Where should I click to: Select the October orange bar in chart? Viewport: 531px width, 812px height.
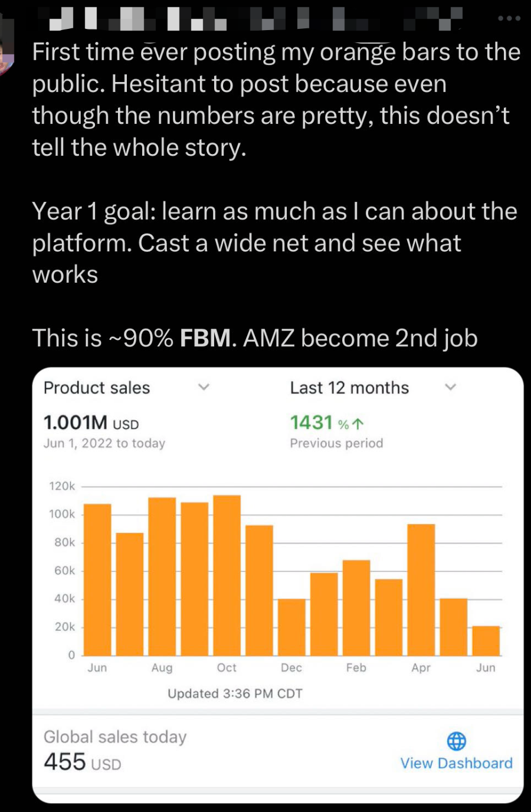227,575
